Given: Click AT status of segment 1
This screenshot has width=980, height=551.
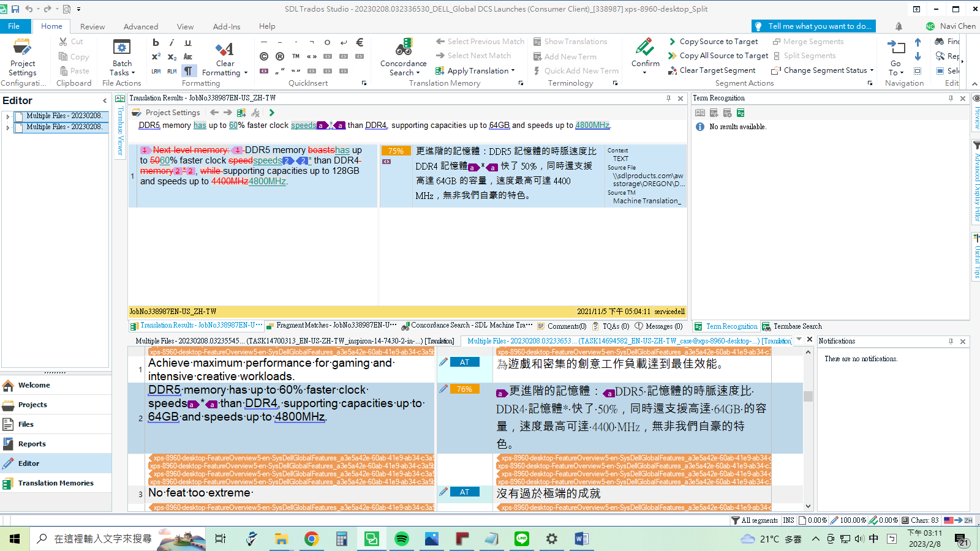Looking at the screenshot, I should pos(464,362).
